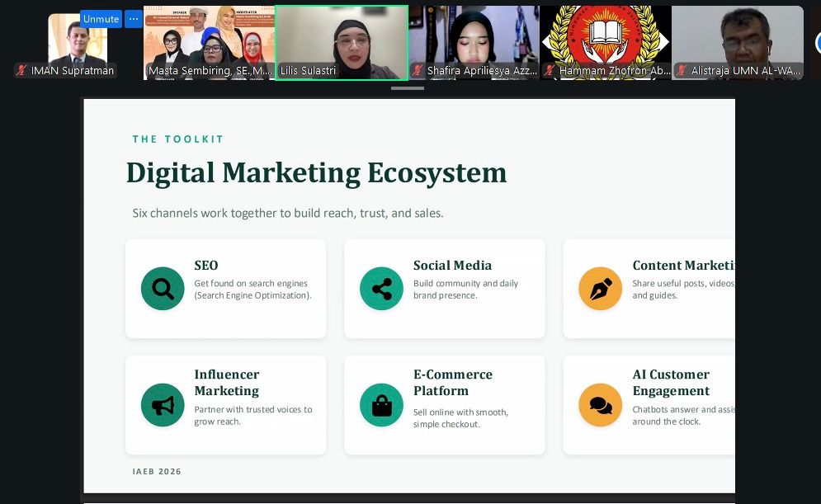
Task: Click the 'E-Commerce Platform' card heading
Action: coord(453,383)
